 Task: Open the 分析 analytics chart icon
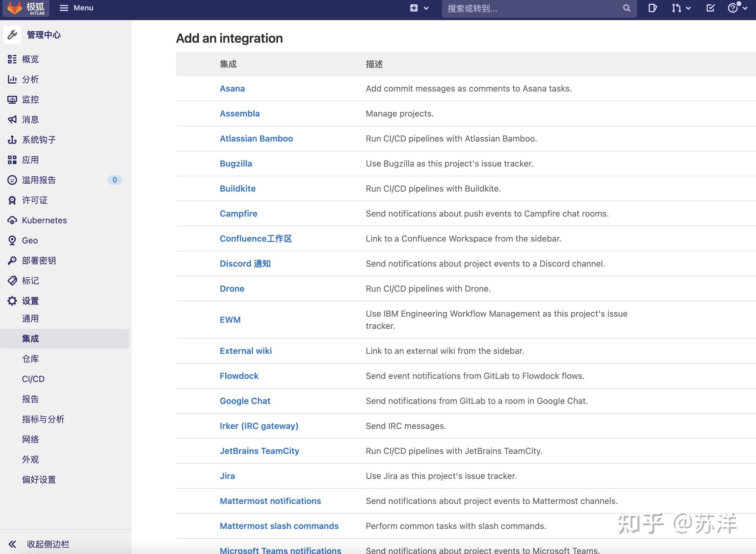click(12, 80)
